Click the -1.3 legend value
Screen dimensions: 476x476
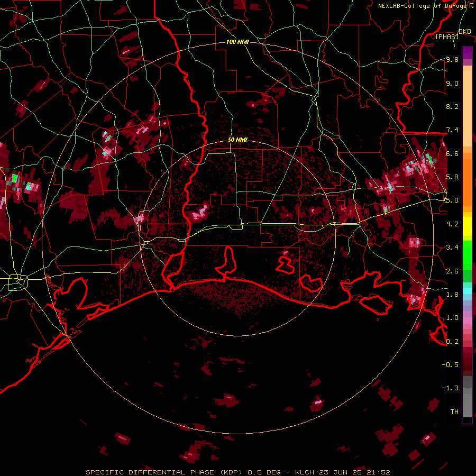pos(450,388)
